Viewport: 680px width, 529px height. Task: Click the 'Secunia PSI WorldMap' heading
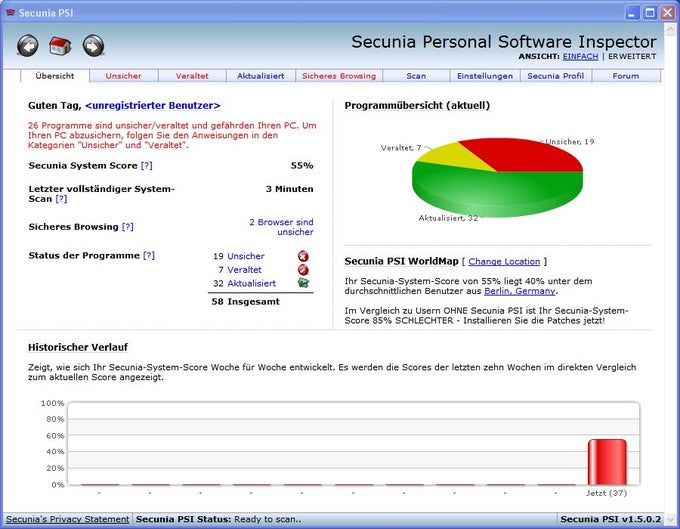pyautogui.click(x=401, y=261)
